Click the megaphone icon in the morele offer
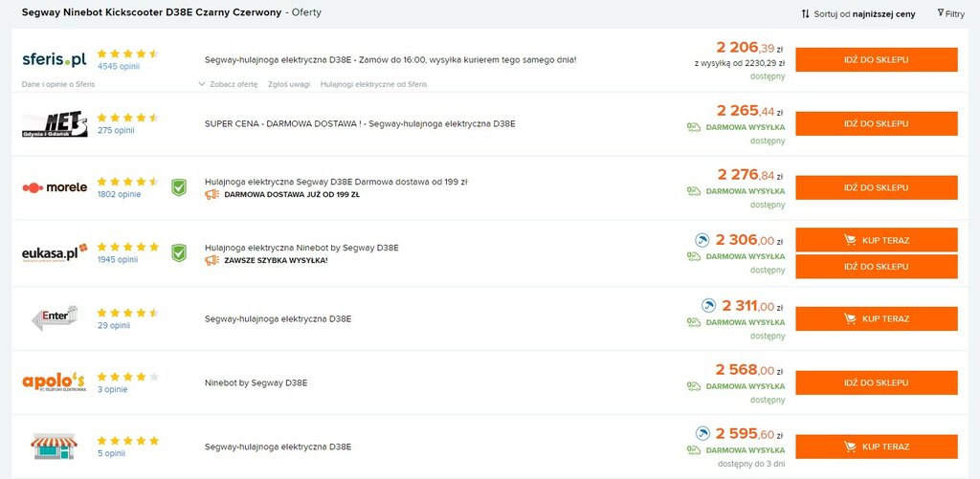Image resolution: width=980 pixels, height=479 pixels. point(212,194)
